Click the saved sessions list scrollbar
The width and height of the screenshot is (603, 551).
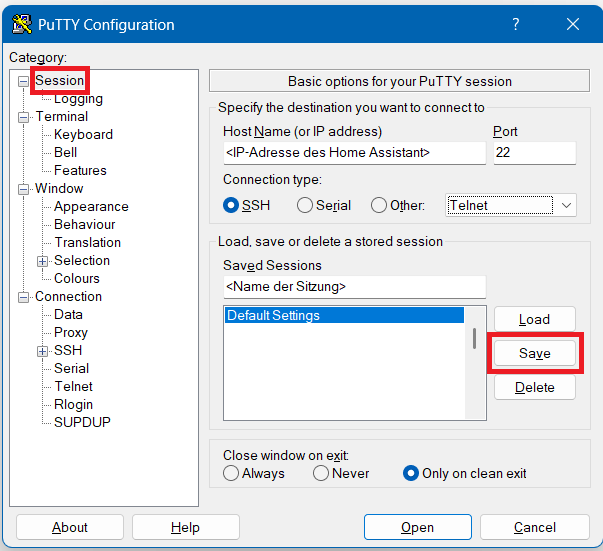[474, 340]
